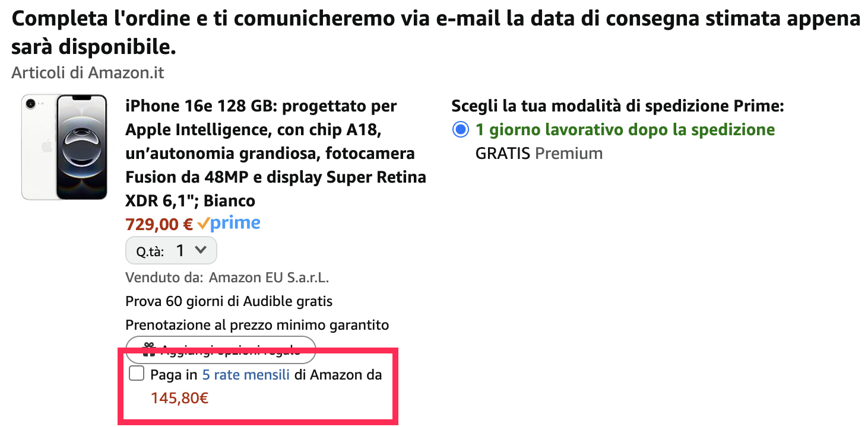This screenshot has width=868, height=427.
Task: Open the Q.tà quantity dropdown
Action: tap(171, 251)
